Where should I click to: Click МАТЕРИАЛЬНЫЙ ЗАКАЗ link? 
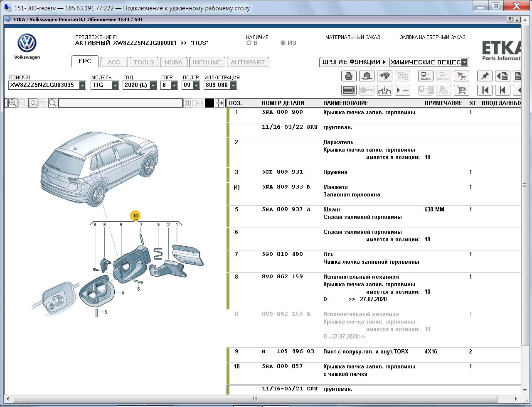click(x=353, y=37)
